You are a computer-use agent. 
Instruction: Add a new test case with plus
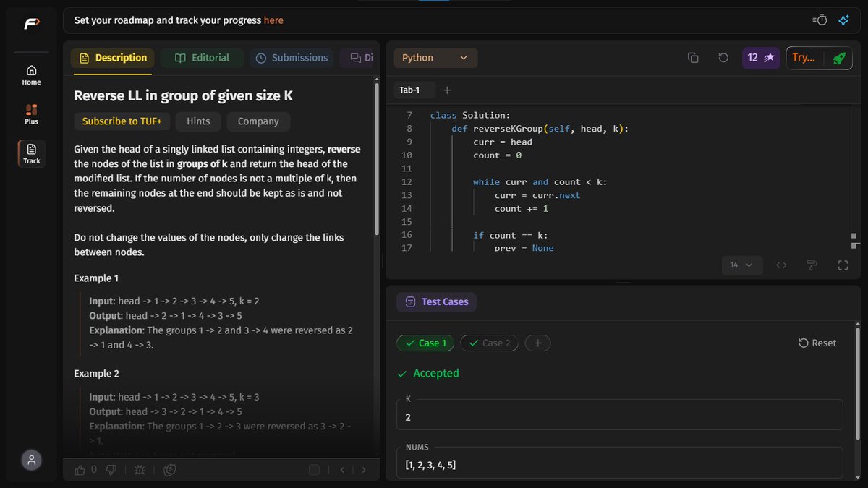coord(537,343)
